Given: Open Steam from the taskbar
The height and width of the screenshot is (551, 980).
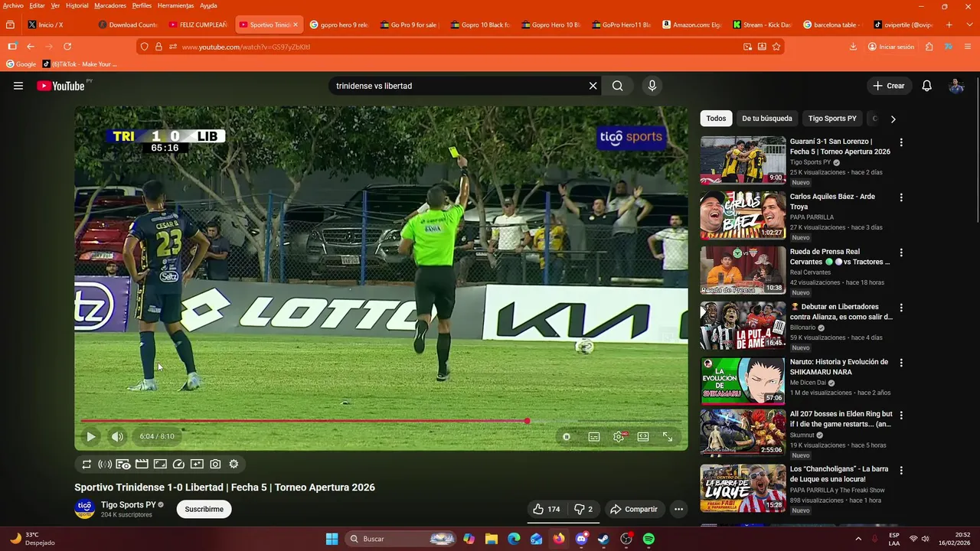Looking at the screenshot, I should tap(603, 539).
